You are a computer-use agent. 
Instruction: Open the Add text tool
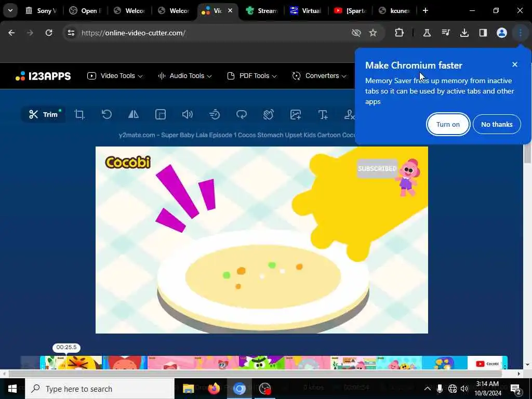323,114
